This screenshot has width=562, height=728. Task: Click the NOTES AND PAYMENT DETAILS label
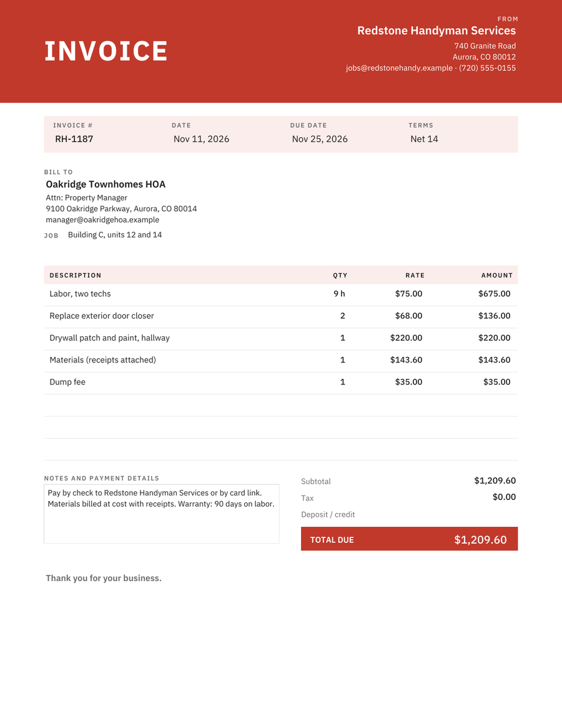[x=102, y=478]
